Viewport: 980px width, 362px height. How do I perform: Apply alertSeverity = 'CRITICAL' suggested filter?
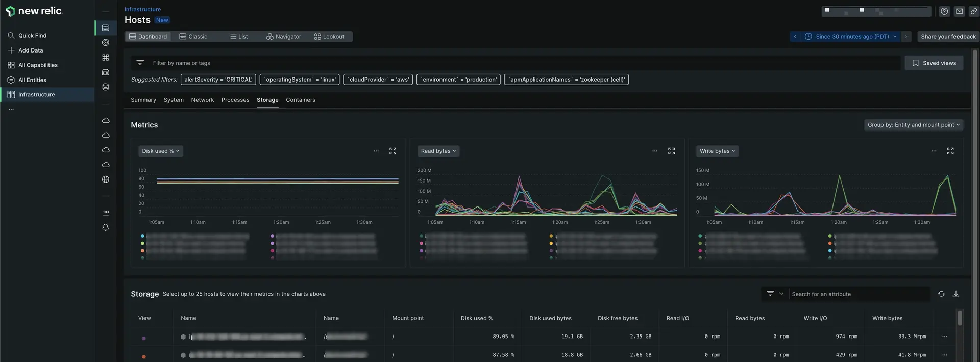coord(218,80)
